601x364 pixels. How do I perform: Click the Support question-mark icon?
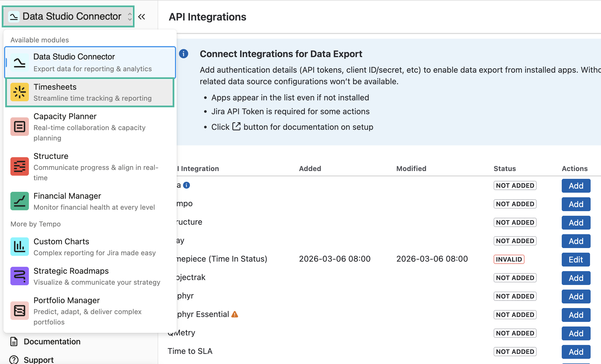click(14, 360)
